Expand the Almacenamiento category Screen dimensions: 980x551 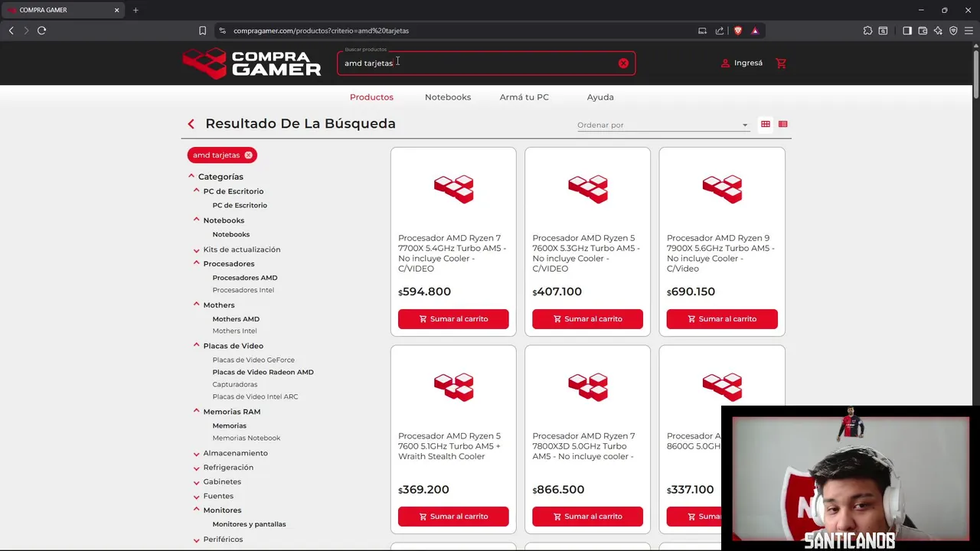pos(197,453)
